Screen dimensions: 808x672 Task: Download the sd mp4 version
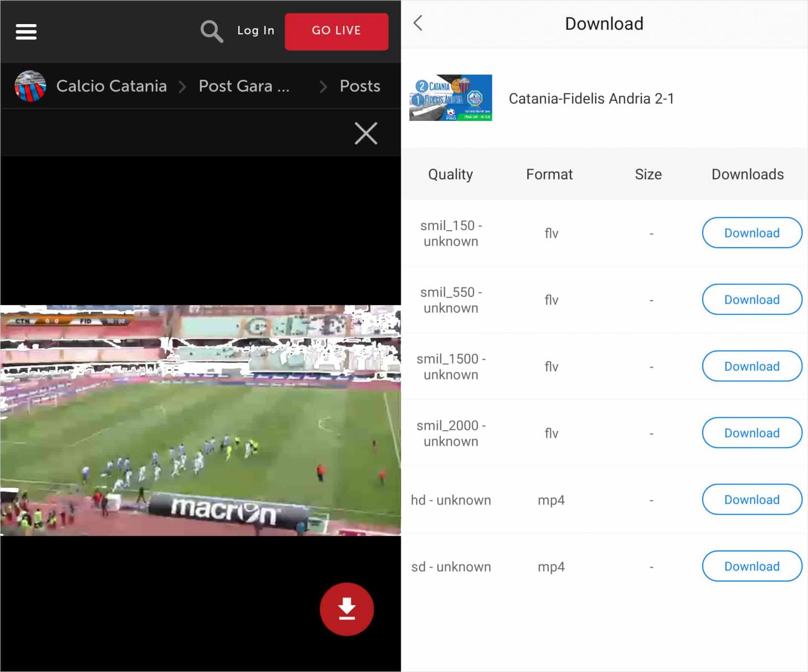[x=752, y=566]
